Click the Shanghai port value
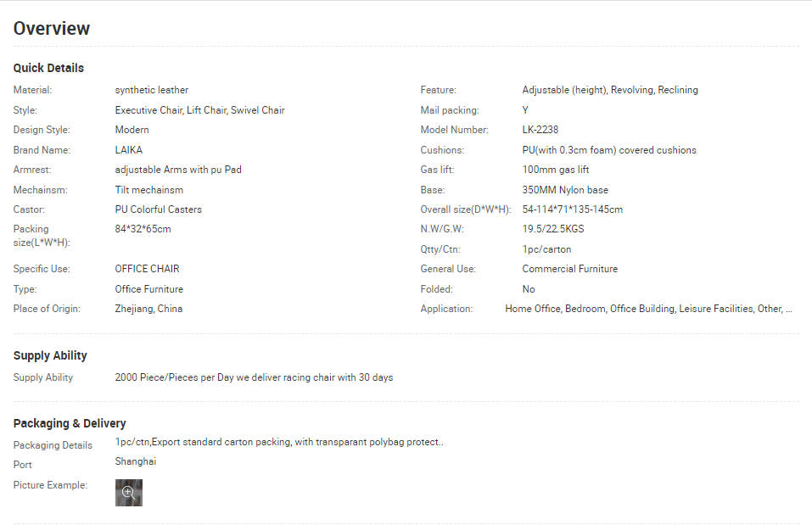The width and height of the screenshot is (812, 525). (x=136, y=461)
